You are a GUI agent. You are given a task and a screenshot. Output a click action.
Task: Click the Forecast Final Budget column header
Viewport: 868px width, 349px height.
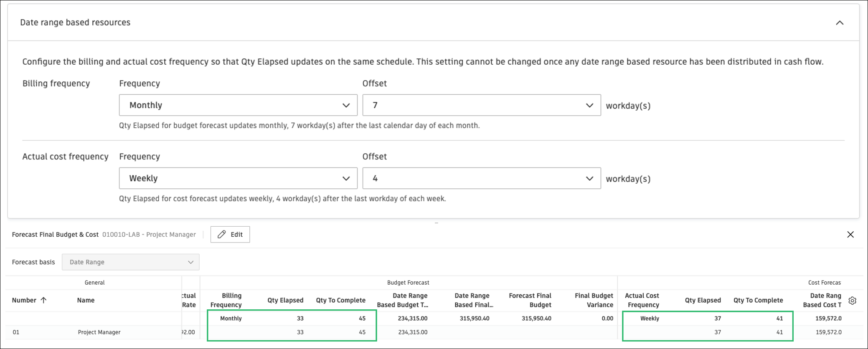[x=530, y=300]
